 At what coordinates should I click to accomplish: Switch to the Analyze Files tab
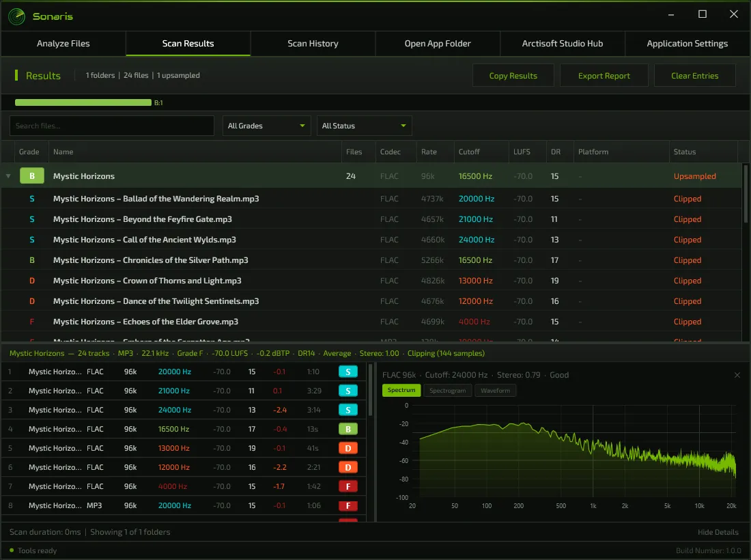click(x=63, y=44)
